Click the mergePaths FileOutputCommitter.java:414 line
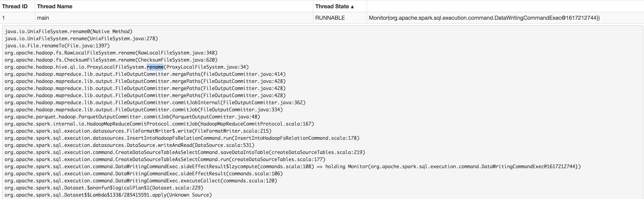Image resolution: width=644 pixels, height=199 pixels. (145, 74)
